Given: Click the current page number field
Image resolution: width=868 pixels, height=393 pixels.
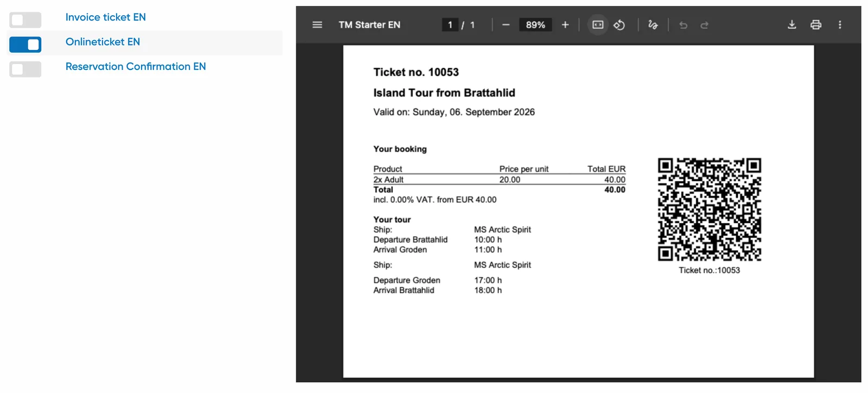Looking at the screenshot, I should [x=450, y=25].
